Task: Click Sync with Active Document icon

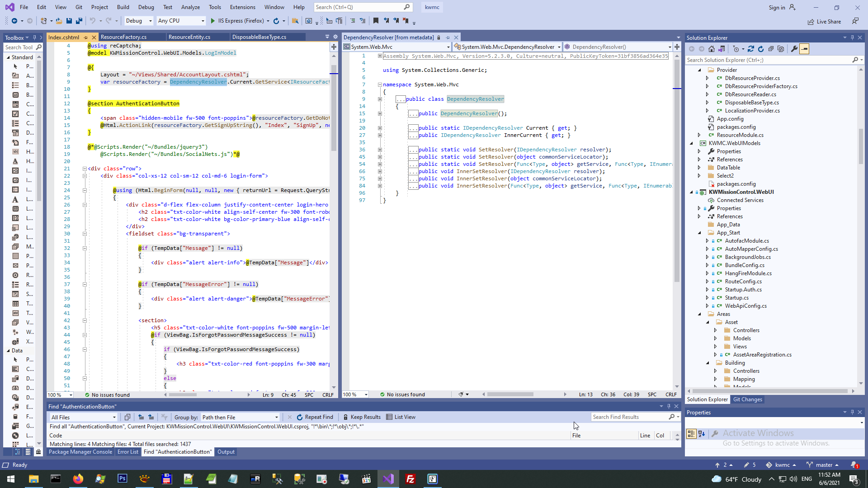Action: click(751, 49)
